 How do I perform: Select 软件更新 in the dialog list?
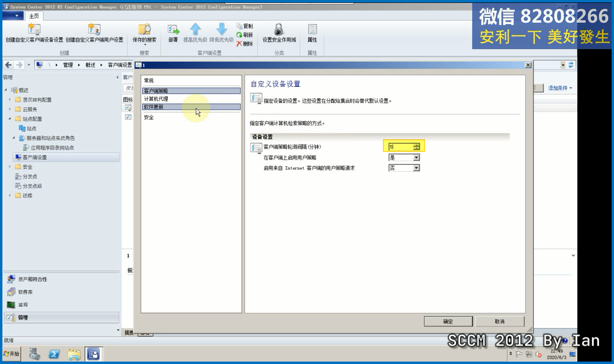(191, 107)
